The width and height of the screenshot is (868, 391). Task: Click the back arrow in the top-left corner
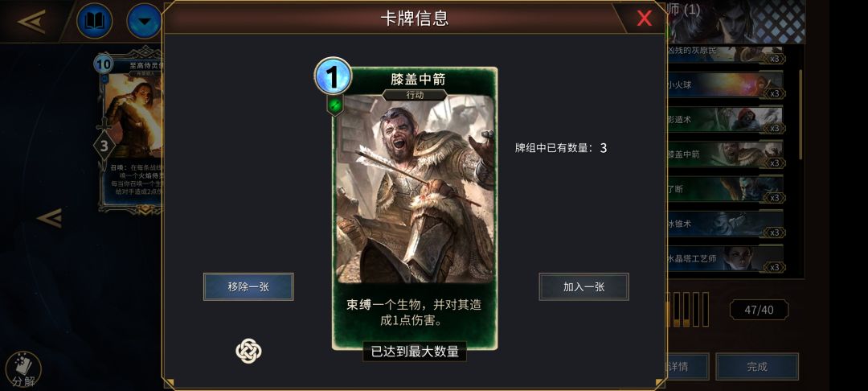[x=31, y=21]
